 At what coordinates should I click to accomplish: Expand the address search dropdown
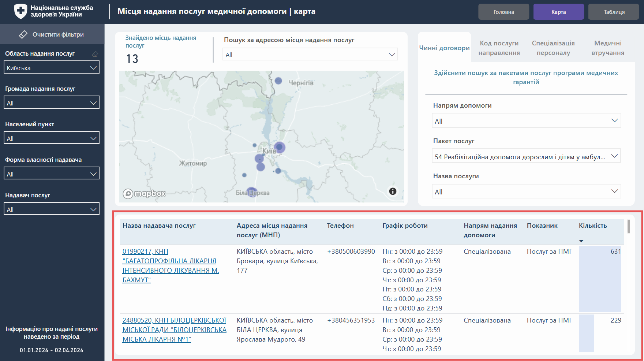click(x=310, y=55)
